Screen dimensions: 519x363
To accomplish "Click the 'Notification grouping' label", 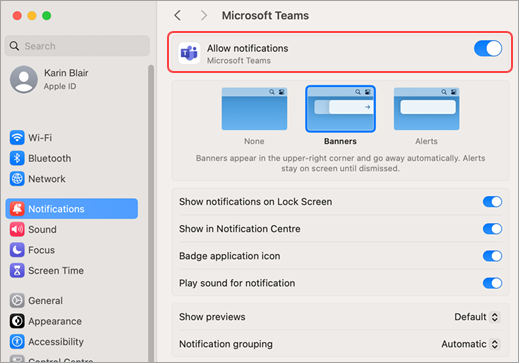I will pyautogui.click(x=226, y=344).
